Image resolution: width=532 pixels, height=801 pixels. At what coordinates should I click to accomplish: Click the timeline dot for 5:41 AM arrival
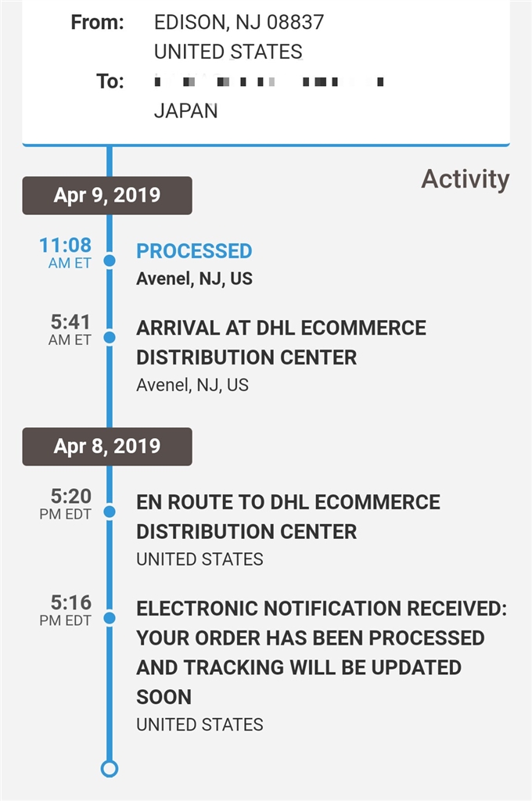[x=110, y=337]
